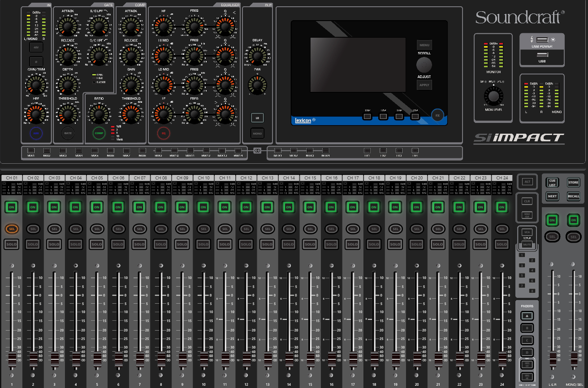Click the SOLO CLR button
Image resolution: width=588 pixels, height=388 pixels.
(527, 215)
